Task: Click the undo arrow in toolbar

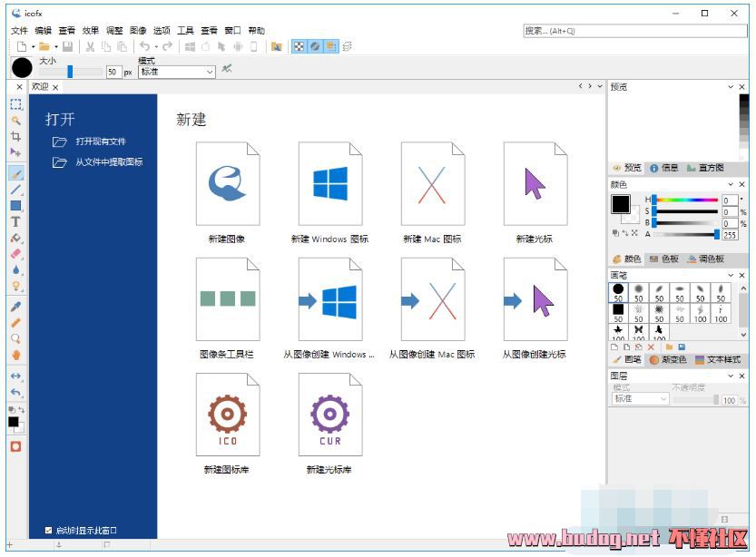Action: coord(144,46)
